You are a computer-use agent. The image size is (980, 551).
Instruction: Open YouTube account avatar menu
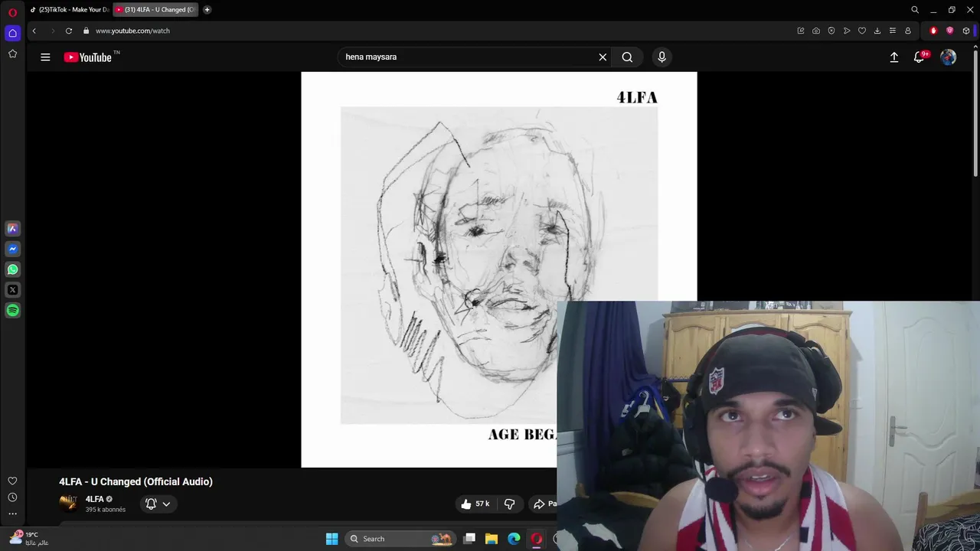[x=948, y=57]
